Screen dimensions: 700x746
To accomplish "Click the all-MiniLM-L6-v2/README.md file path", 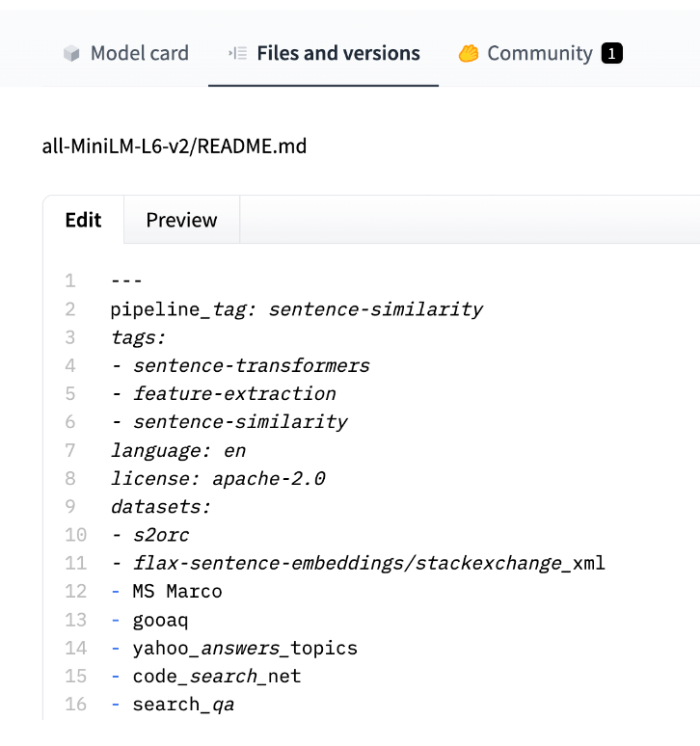I will 175,147.
